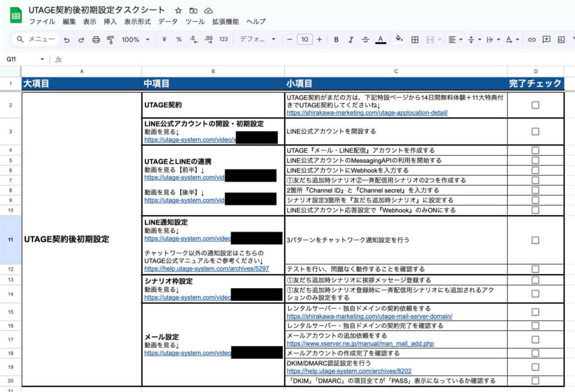Image resolution: width=575 pixels, height=392 pixels.
Task: Click the fx formula icon
Action: (58, 59)
